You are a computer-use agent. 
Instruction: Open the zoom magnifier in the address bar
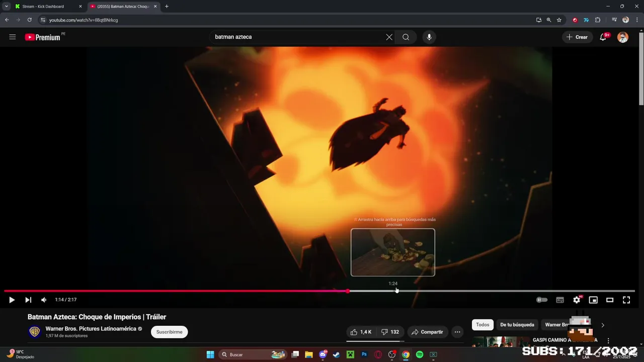[x=549, y=20]
